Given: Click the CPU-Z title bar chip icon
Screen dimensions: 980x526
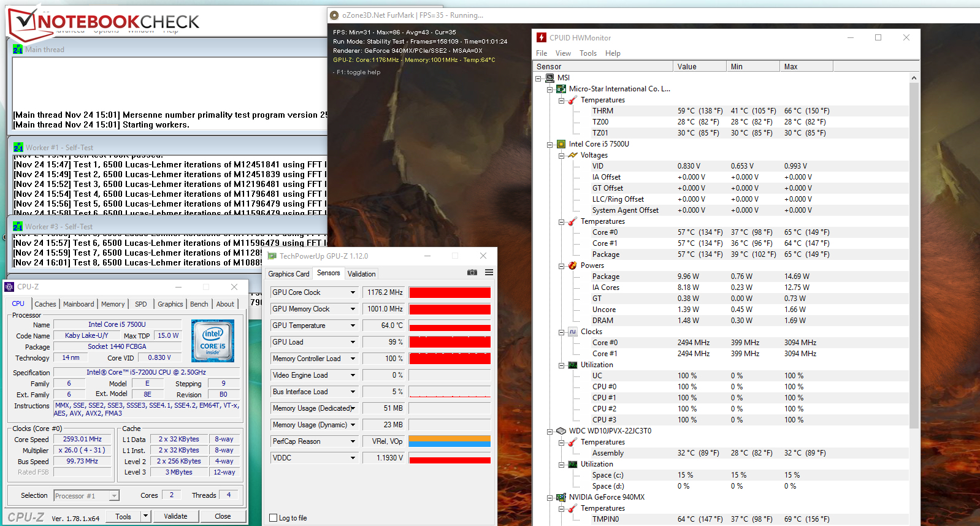Looking at the screenshot, I should pyautogui.click(x=9, y=286).
